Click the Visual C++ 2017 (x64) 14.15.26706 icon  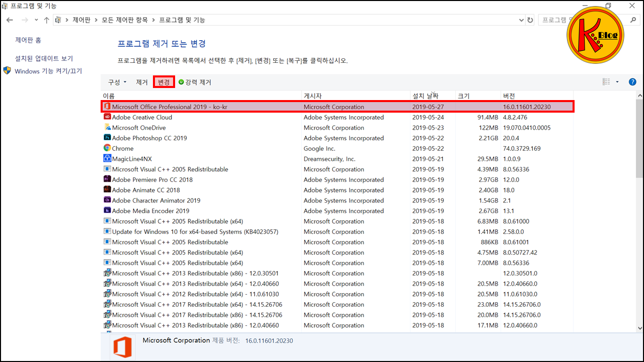coord(107,305)
